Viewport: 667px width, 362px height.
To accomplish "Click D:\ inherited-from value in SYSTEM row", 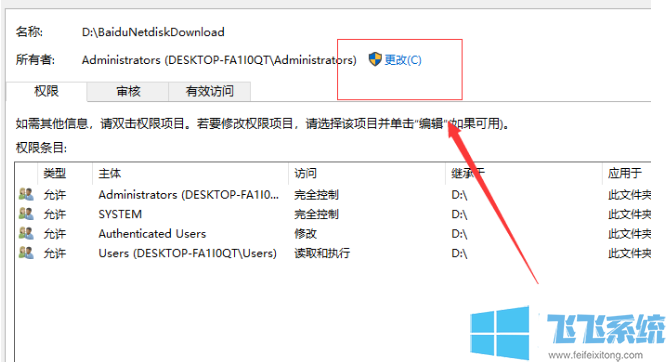I will click(459, 214).
